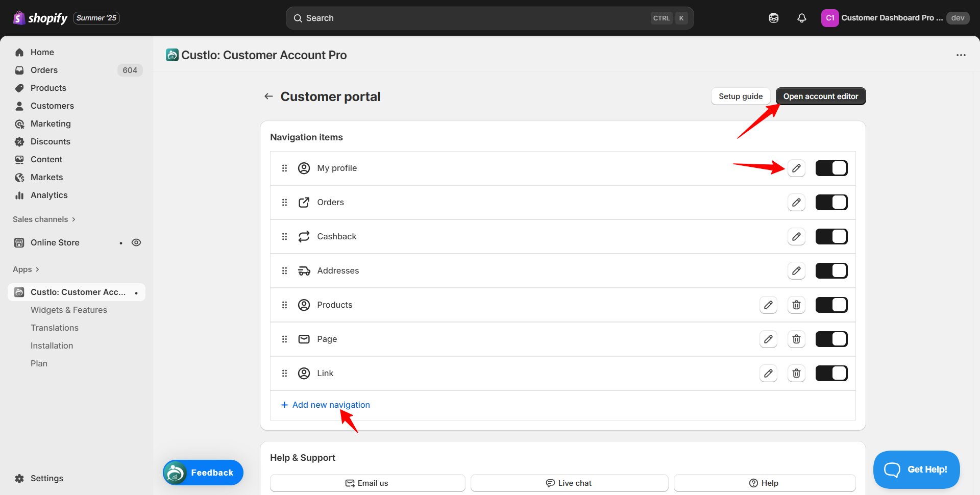Go back using the arrow beside Customer portal
This screenshot has width=980, height=495.
pyautogui.click(x=268, y=96)
